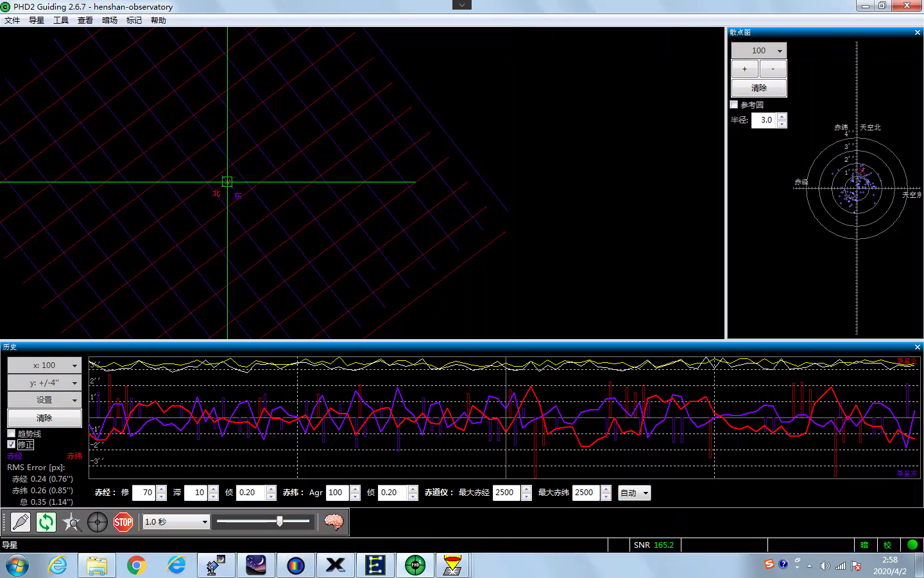924x578 pixels.
Task: Open yellow-red funnel taskbar app icon
Action: (453, 566)
